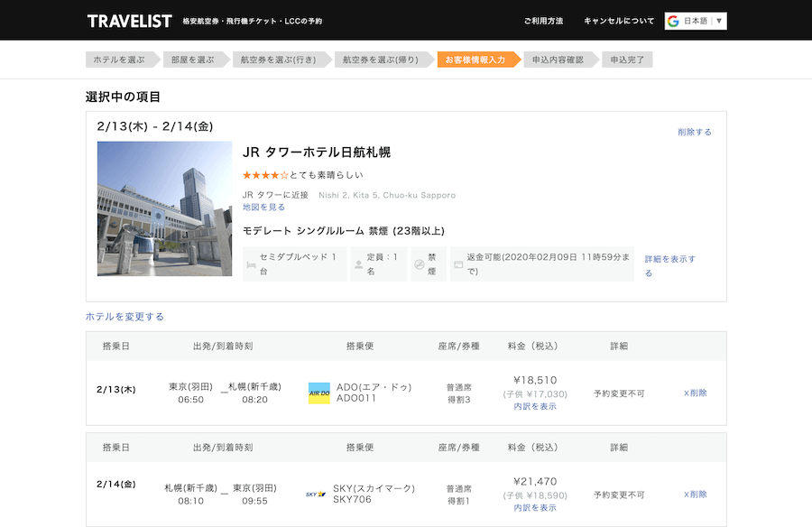Click the hotel name JR タワーホテル日航札幌
The width and height of the screenshot is (812, 527).
click(x=317, y=153)
